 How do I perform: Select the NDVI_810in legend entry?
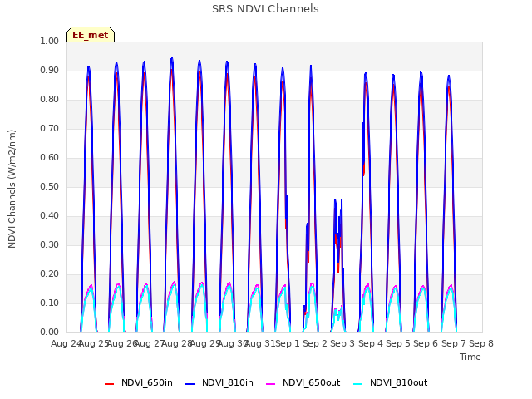click(219, 382)
